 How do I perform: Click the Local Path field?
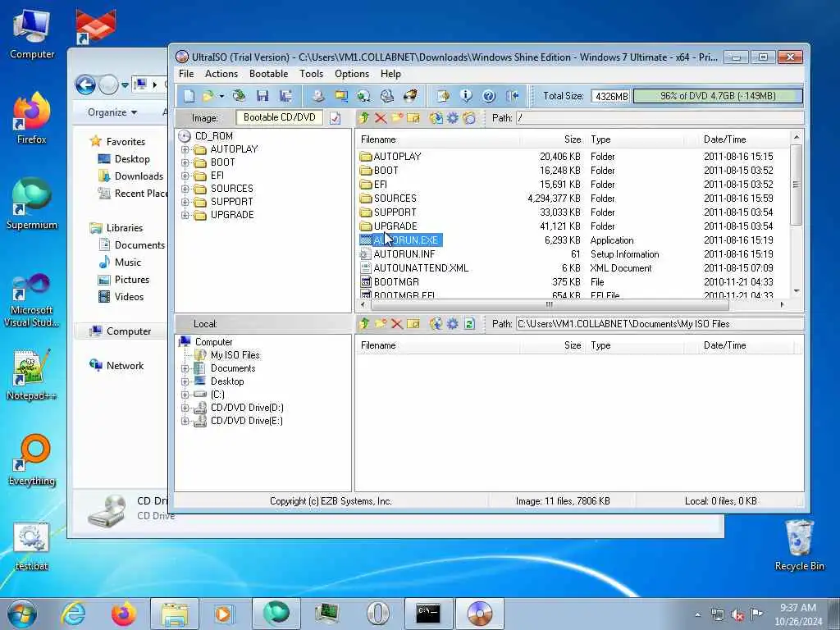(x=660, y=323)
